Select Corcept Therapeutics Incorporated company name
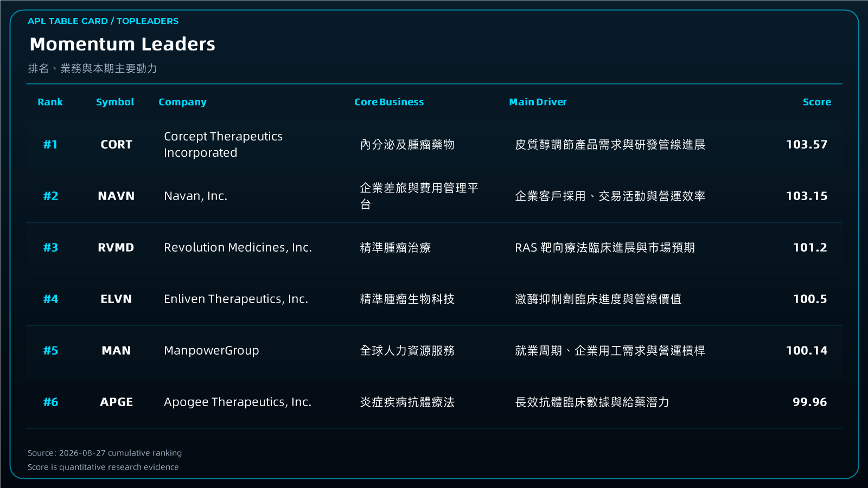 coord(223,144)
